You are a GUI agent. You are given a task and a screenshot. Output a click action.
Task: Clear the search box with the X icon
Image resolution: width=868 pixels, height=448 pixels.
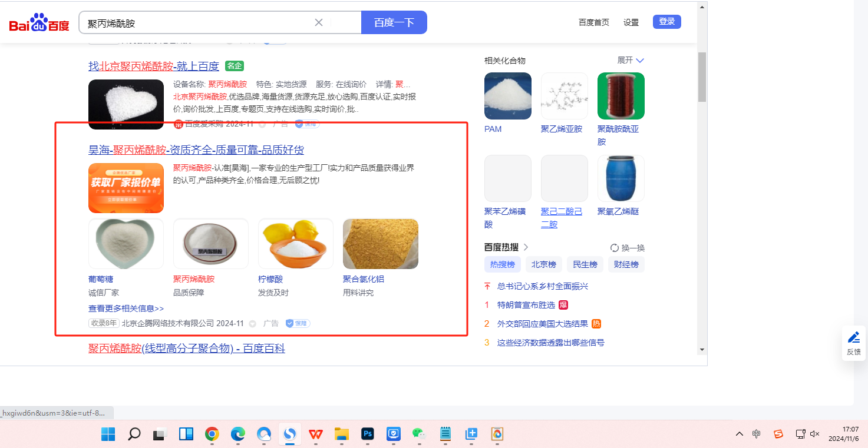tap(319, 22)
